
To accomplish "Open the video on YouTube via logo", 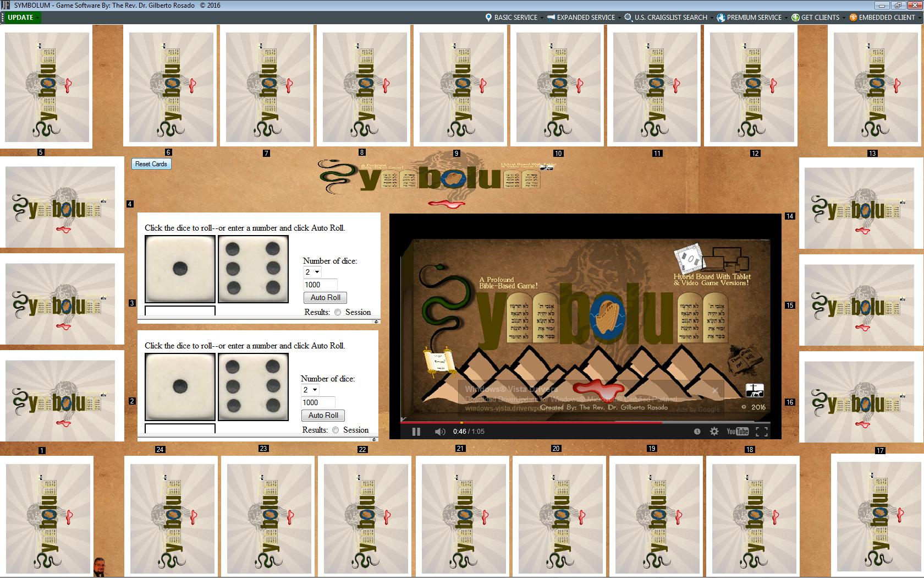I will click(x=738, y=432).
